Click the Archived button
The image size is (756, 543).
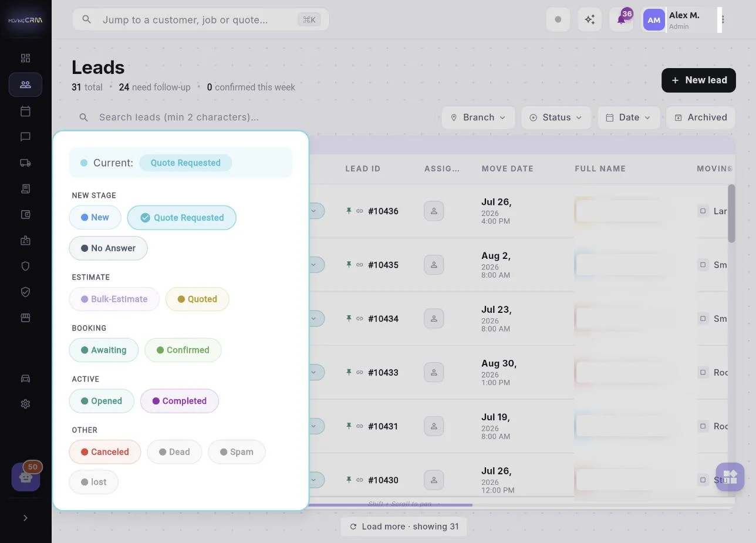point(701,117)
